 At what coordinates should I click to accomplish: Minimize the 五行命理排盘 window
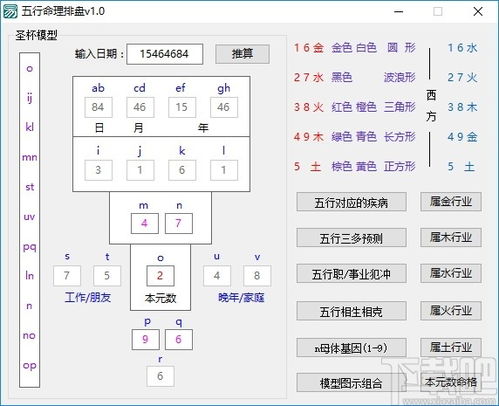(x=398, y=12)
